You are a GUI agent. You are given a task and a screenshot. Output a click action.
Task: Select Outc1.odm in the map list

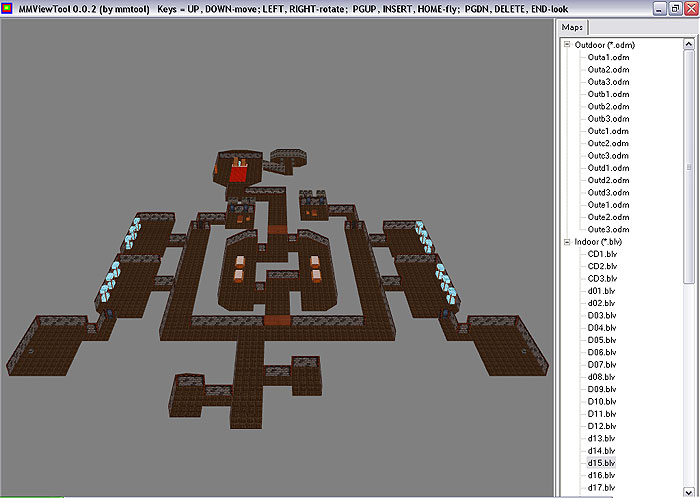(x=608, y=131)
